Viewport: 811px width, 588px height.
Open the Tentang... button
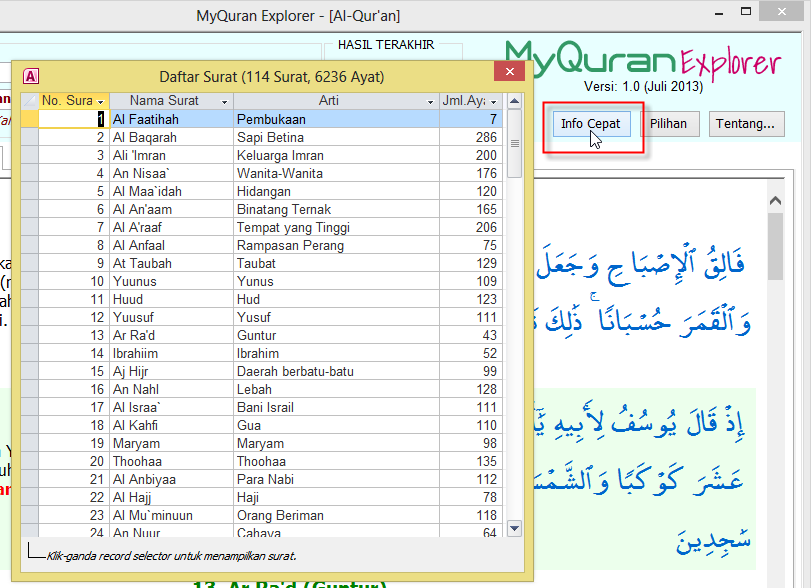[746, 124]
